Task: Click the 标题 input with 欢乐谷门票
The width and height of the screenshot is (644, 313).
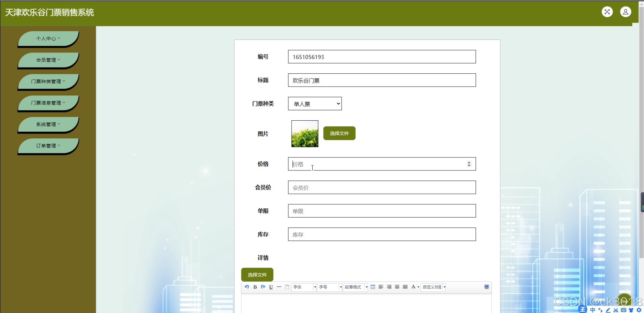Action: 382,80
